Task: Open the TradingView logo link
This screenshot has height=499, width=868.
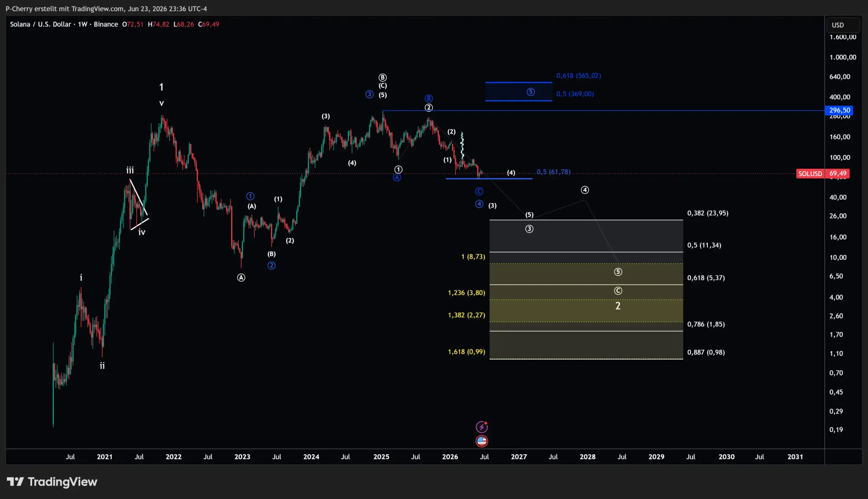Action: click(52, 482)
